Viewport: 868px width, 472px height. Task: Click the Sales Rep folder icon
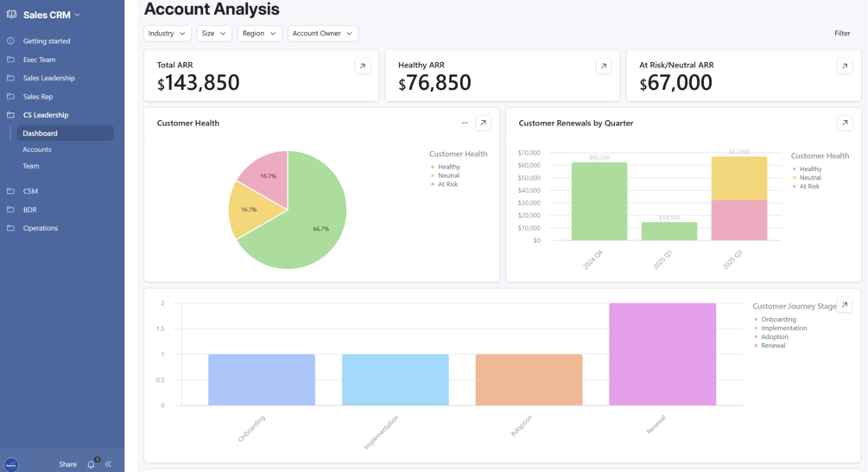tap(10, 97)
